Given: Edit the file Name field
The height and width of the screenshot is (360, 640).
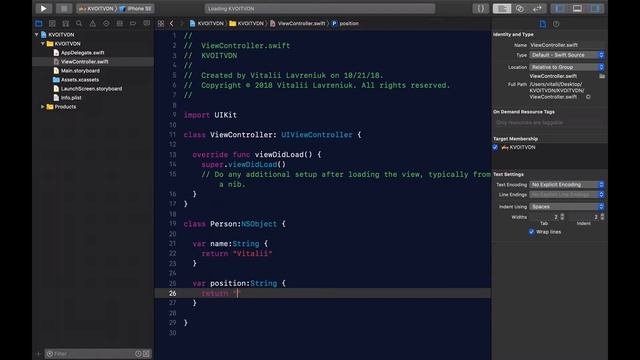Looking at the screenshot, I should 567,45.
